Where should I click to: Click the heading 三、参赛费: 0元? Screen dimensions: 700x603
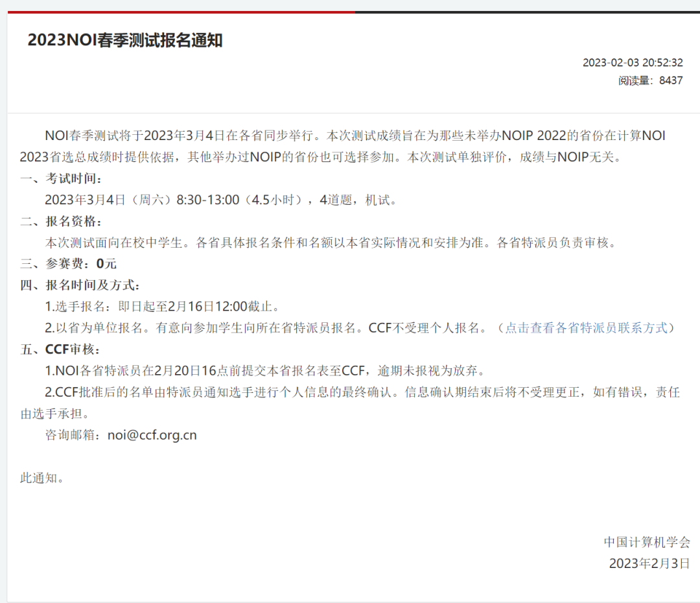tap(68, 264)
